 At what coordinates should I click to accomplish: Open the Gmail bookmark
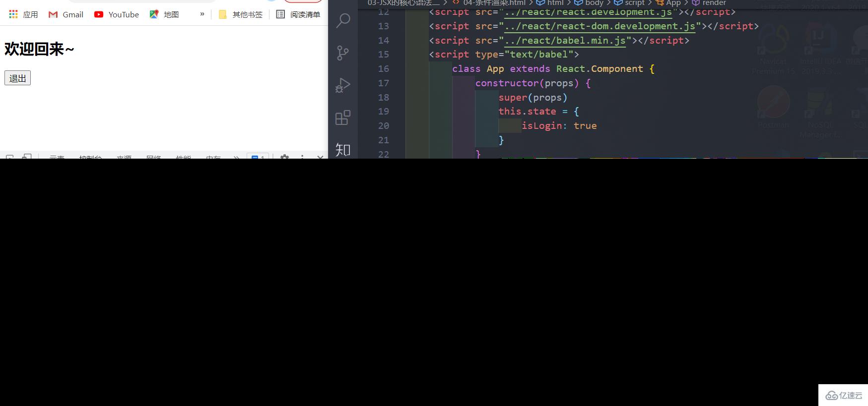pyautogui.click(x=66, y=14)
